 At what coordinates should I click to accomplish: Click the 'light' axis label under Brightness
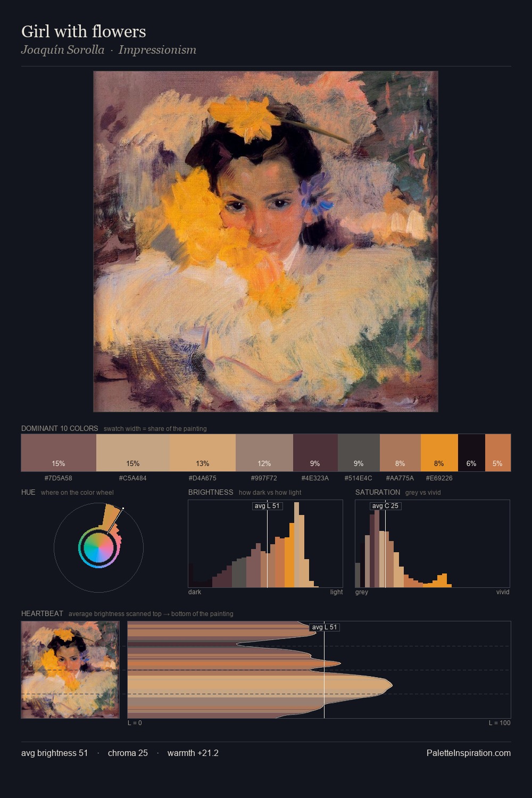pyautogui.click(x=336, y=592)
